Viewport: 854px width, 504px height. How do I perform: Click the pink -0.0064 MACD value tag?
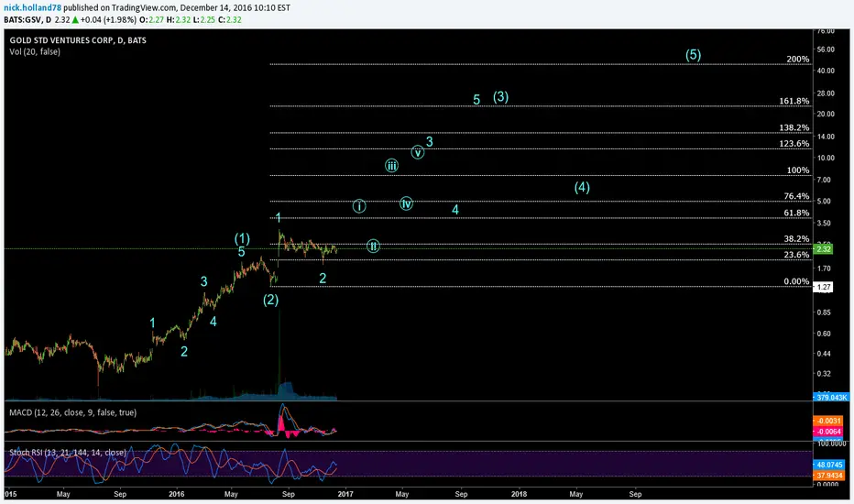point(827,432)
